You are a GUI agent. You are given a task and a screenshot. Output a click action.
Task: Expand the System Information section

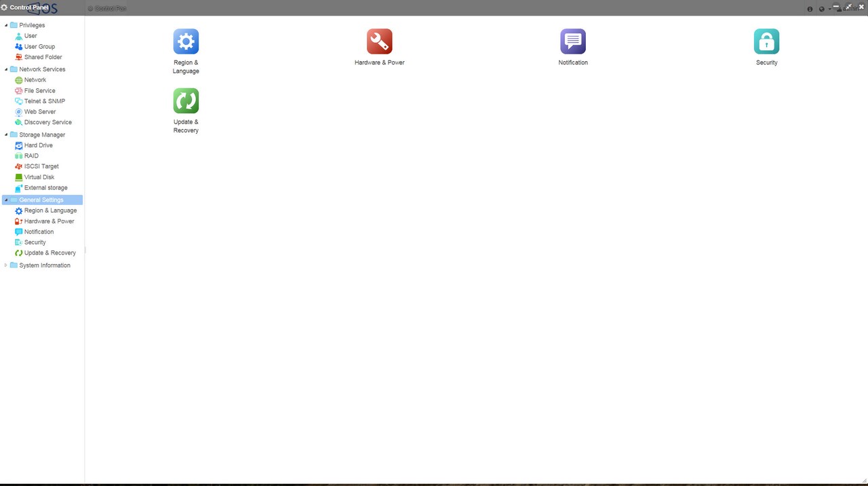tap(6, 265)
